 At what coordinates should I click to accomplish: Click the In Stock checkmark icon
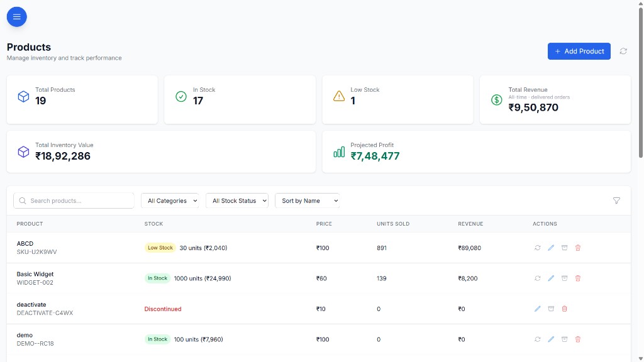tap(181, 96)
